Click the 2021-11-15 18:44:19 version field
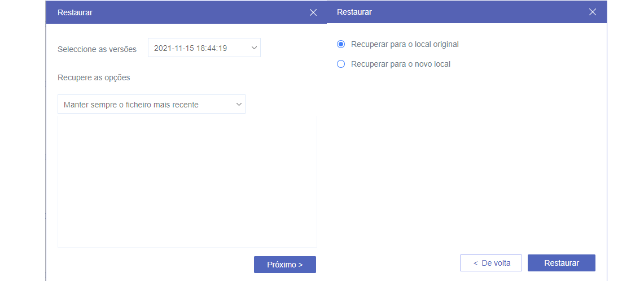 (x=190, y=48)
